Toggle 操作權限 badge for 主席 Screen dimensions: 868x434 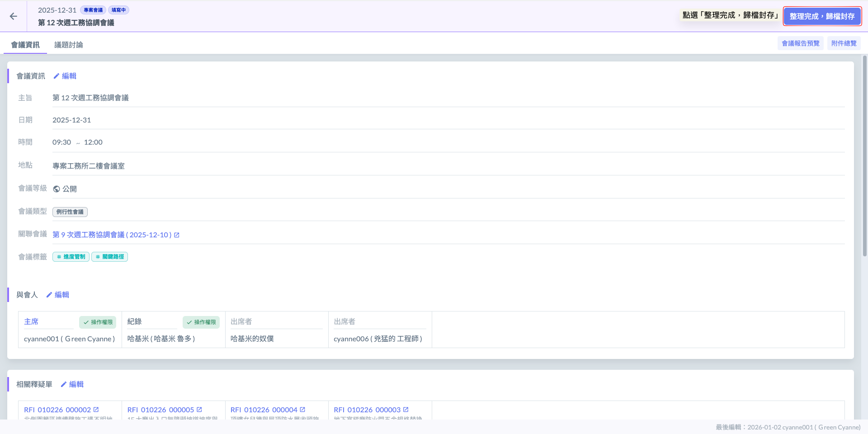pos(98,322)
